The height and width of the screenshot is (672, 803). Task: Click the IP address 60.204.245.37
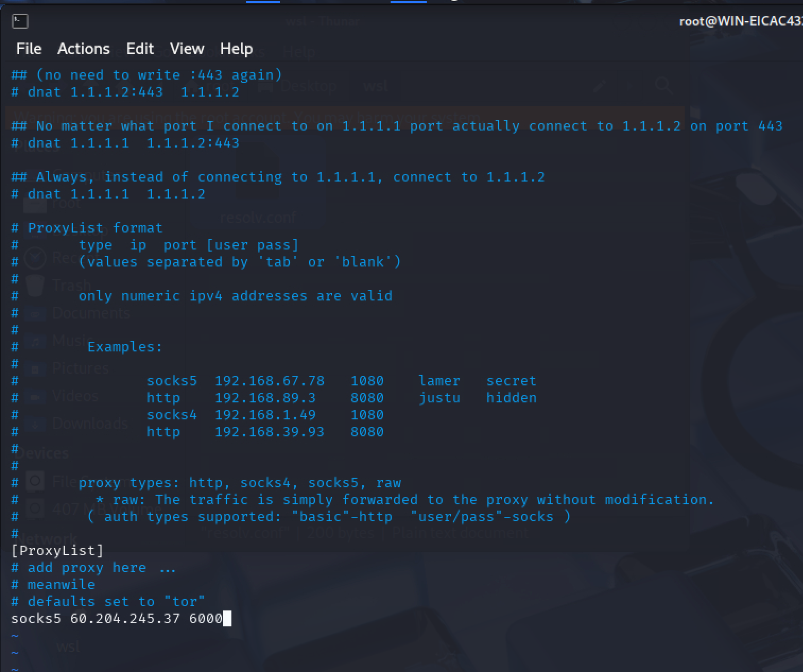[x=125, y=618]
